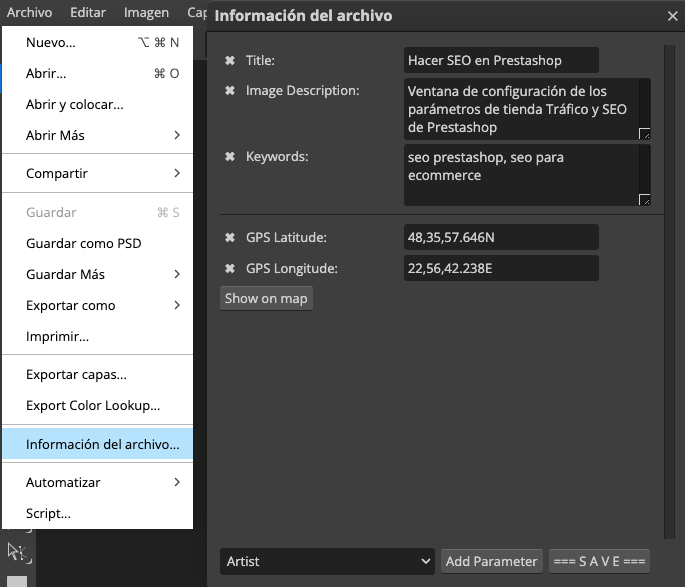
Task: Open the Editar menu
Action: pos(88,13)
